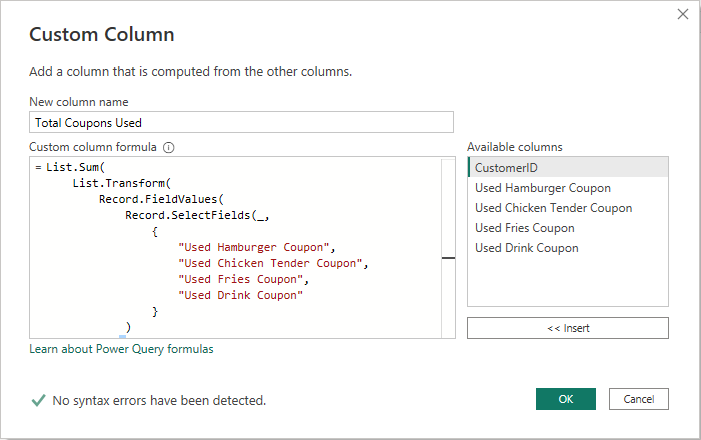This screenshot has height=440, width=701.
Task: Cancel the custom column dialog
Action: [638, 399]
